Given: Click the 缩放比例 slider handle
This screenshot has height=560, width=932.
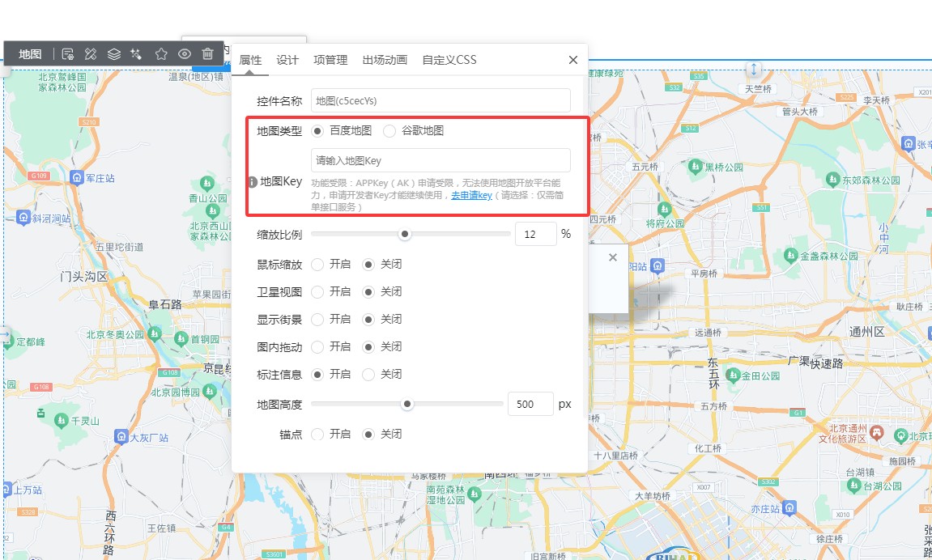Looking at the screenshot, I should pyautogui.click(x=405, y=235).
